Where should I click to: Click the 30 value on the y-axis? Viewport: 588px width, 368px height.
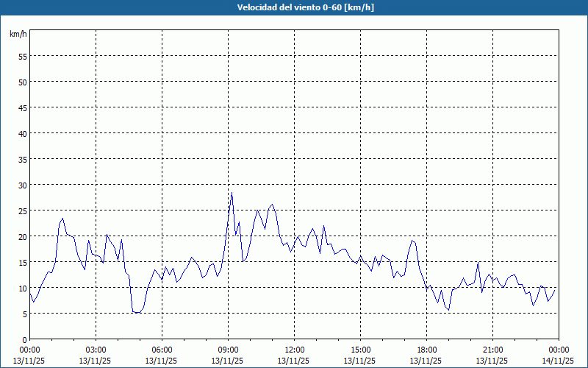pyautogui.click(x=22, y=185)
